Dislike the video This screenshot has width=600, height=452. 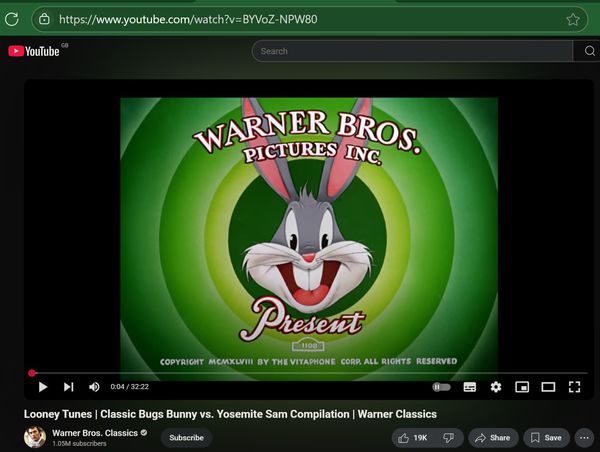pyautogui.click(x=448, y=438)
